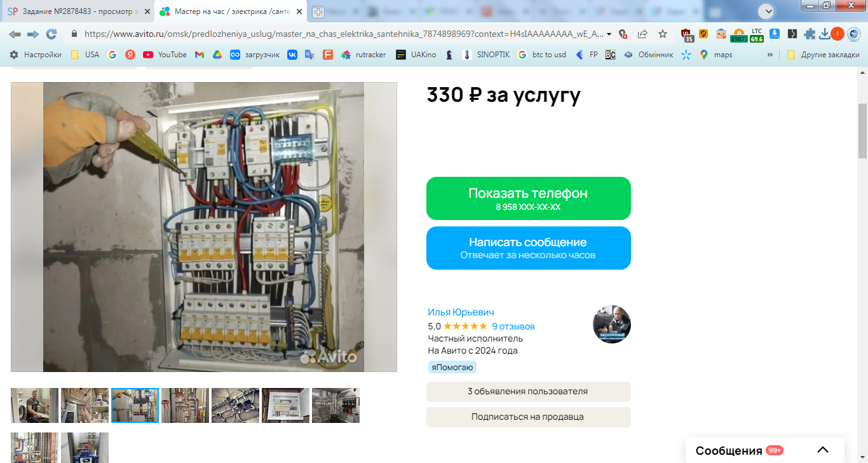868x463 pixels.
Task: Go forward with the browser forward arrow
Action: click(32, 34)
